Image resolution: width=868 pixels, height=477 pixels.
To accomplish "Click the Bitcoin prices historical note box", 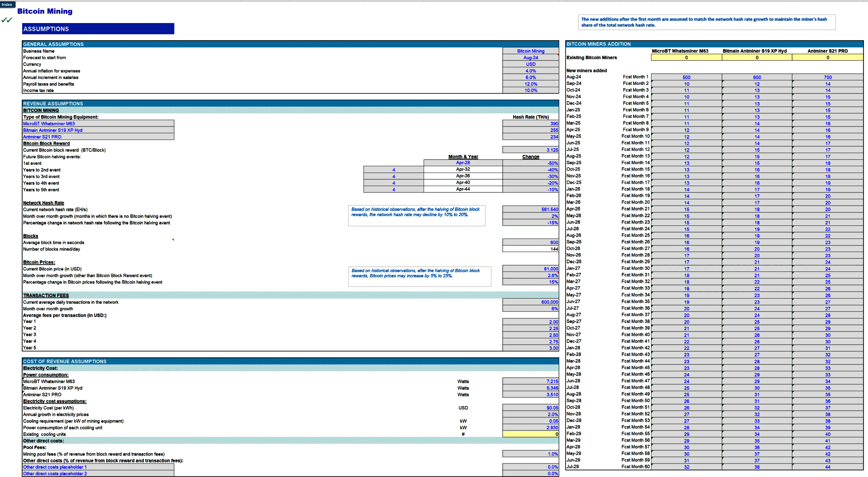I will (x=420, y=276).
